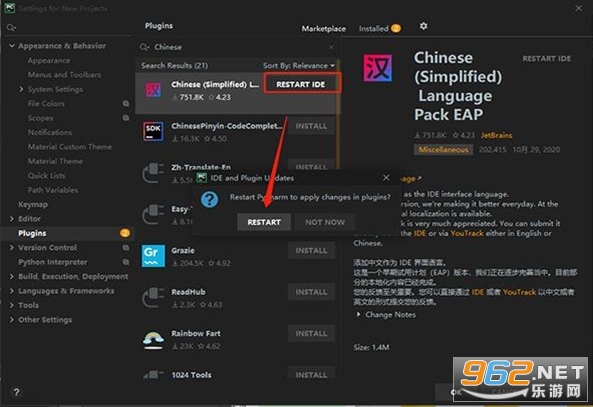This screenshot has height=407, width=593.
Task: Expand System Settings tree node
Action: pyautogui.click(x=21, y=89)
